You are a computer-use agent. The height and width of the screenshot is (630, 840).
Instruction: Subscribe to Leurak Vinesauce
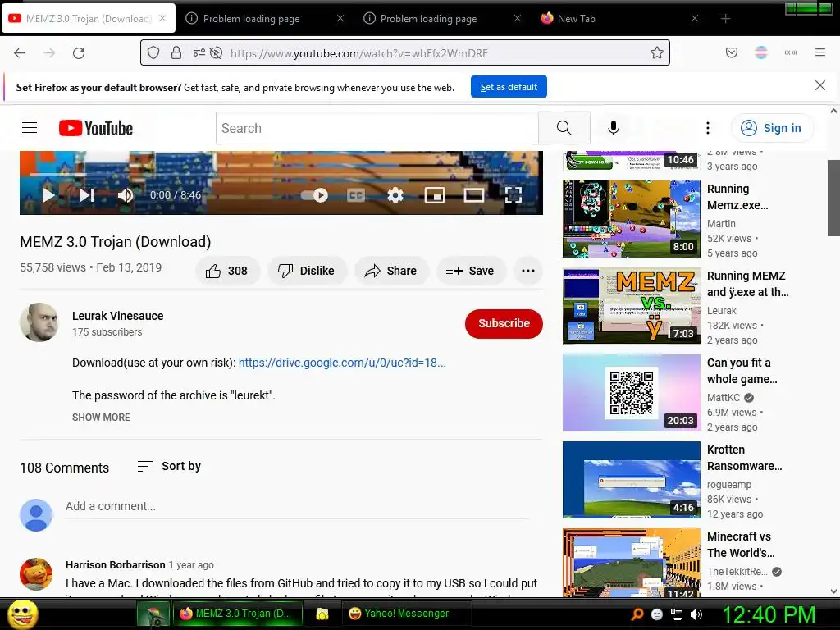point(504,323)
